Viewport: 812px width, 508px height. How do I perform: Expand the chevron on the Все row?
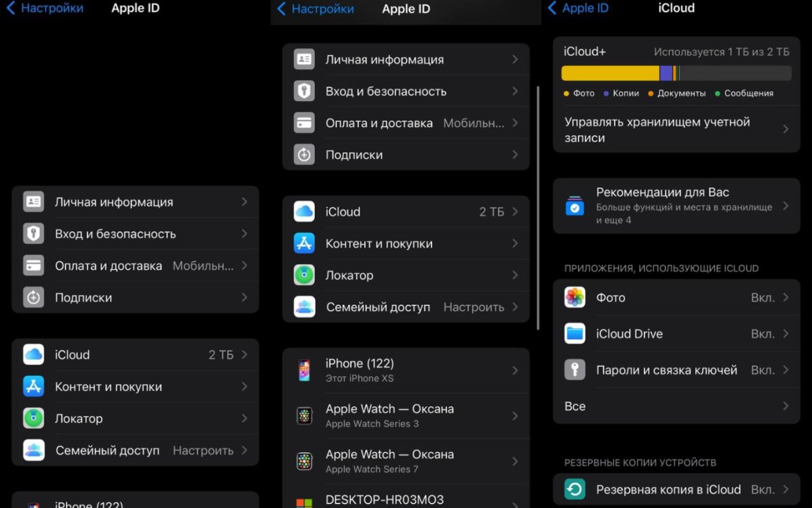click(785, 406)
